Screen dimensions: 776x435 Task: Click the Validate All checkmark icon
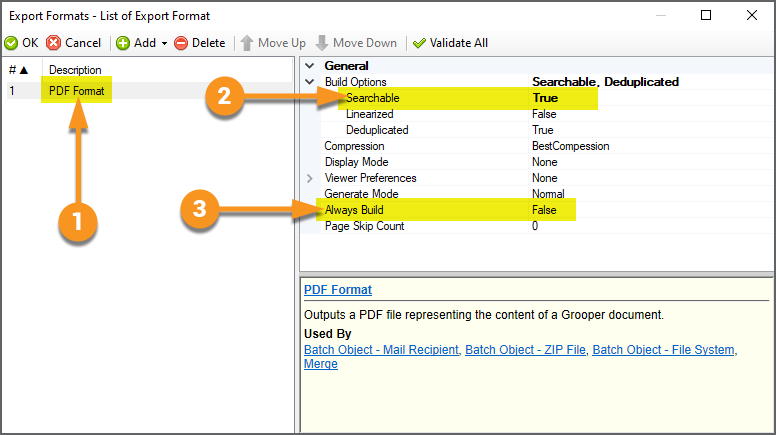[x=419, y=43]
